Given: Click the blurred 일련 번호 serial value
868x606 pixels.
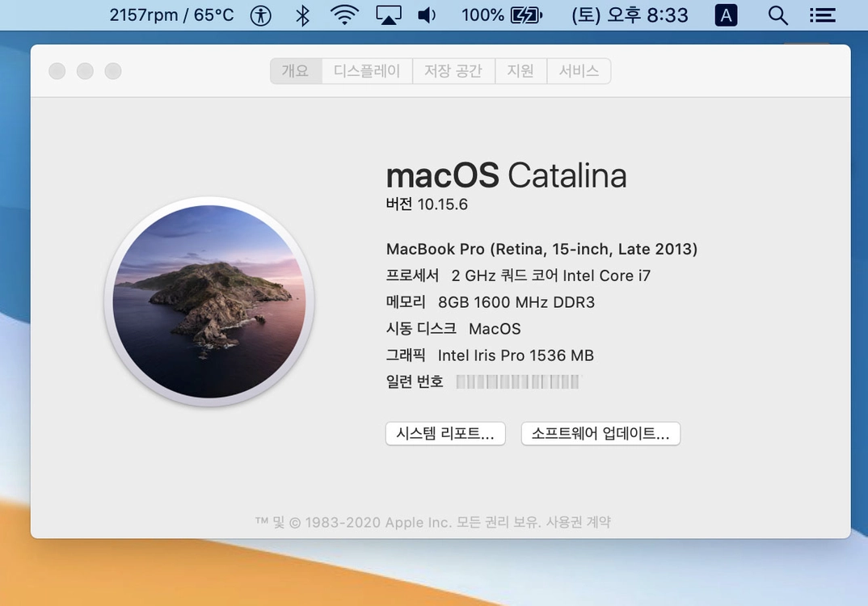Looking at the screenshot, I should click(x=519, y=382).
